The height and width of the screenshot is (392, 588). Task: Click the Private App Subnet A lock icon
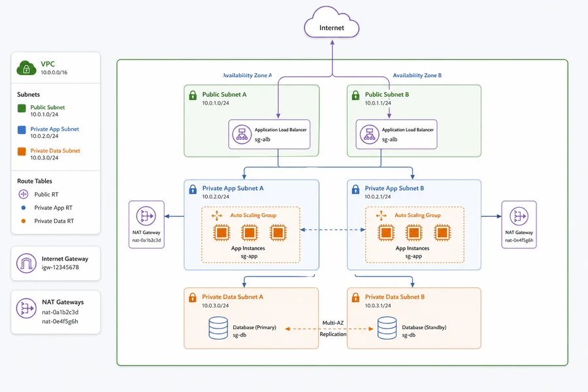(193, 189)
